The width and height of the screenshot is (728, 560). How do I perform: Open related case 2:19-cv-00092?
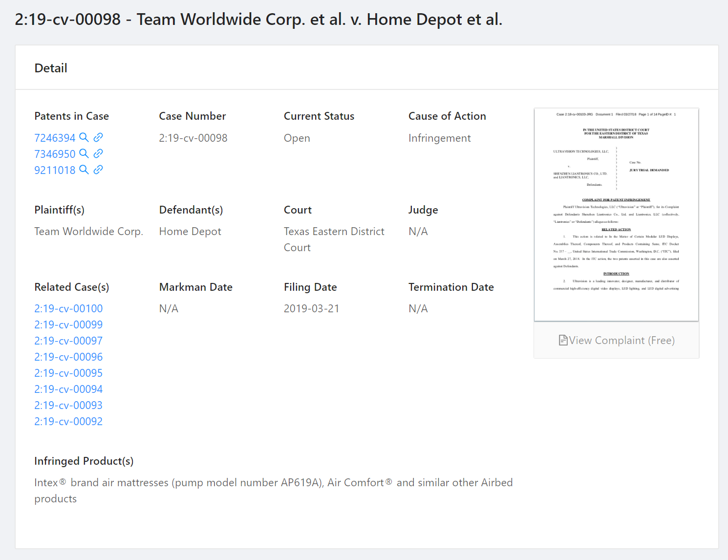tap(68, 421)
